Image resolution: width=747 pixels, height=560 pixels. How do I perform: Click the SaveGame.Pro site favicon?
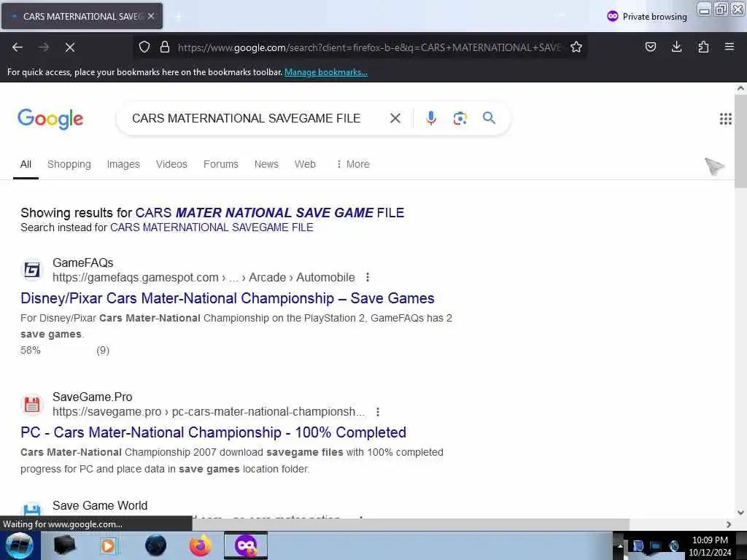tap(32, 405)
